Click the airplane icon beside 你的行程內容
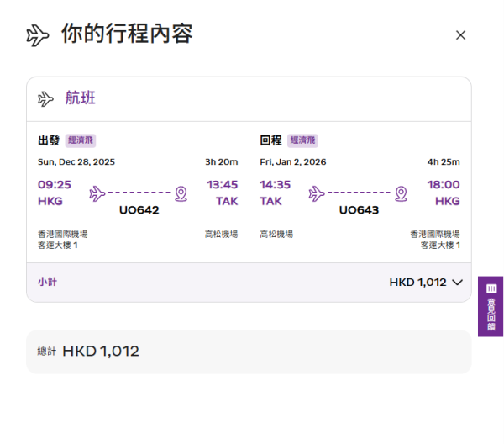The height and width of the screenshot is (444, 504). coord(38,35)
